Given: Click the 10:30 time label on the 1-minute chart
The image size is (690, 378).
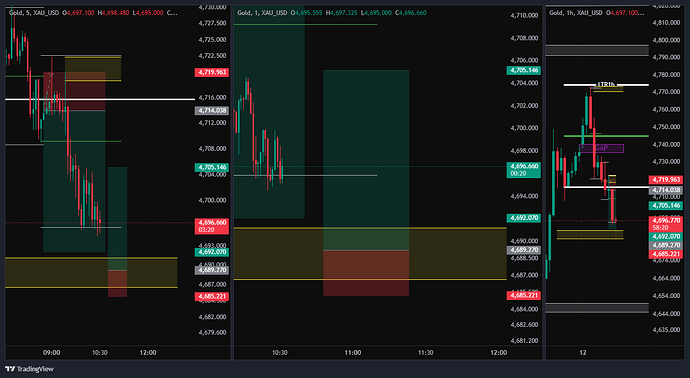Looking at the screenshot, I should pos(279,352).
